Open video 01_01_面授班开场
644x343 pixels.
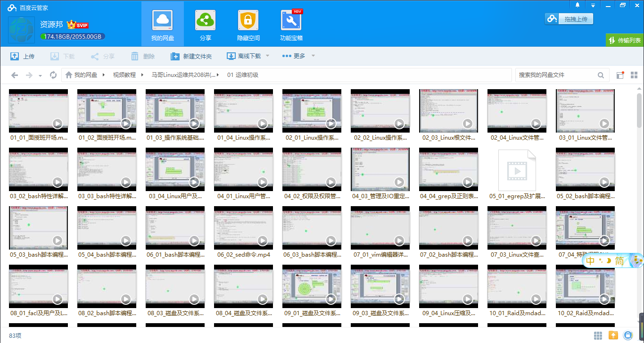(39, 111)
